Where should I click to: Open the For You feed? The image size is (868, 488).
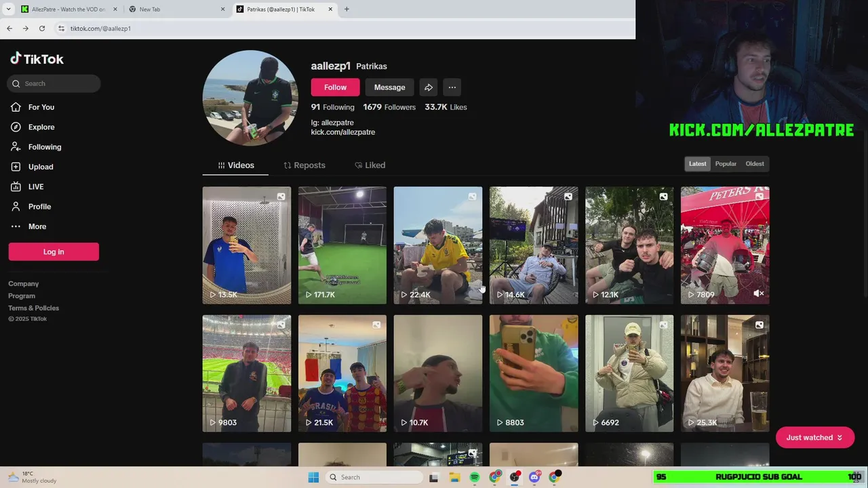pyautogui.click(x=41, y=107)
